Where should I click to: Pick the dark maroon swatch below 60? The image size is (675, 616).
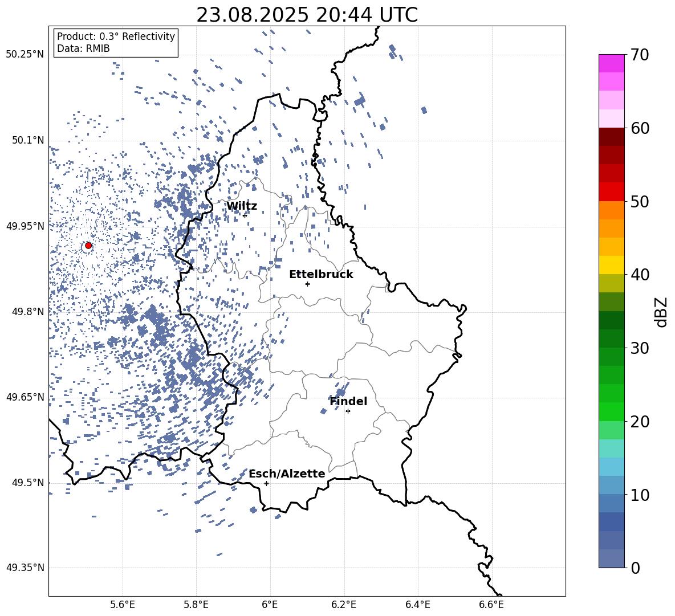tap(611, 137)
